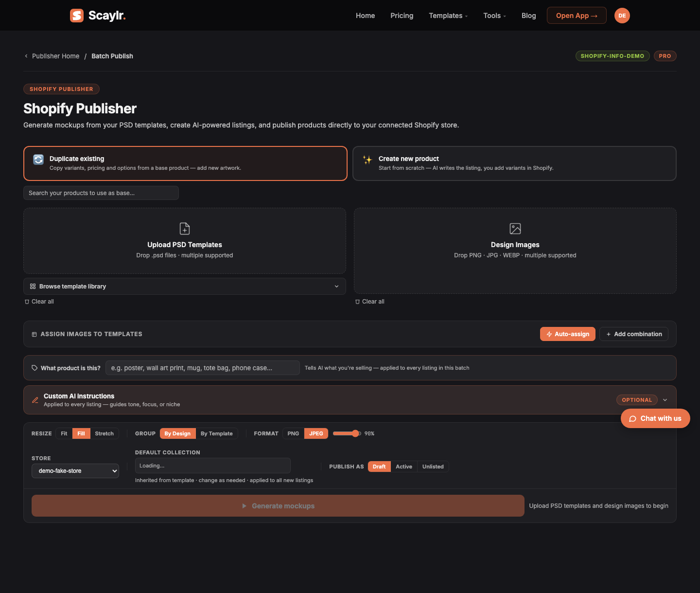Open the DE user avatar
The image size is (700, 593).
[x=622, y=16]
